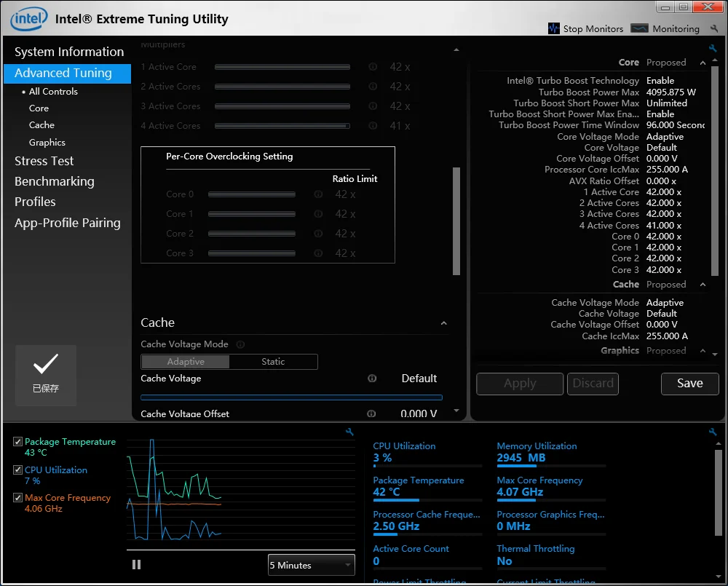The height and width of the screenshot is (586, 728).
Task: Click the Discard button
Action: point(593,384)
